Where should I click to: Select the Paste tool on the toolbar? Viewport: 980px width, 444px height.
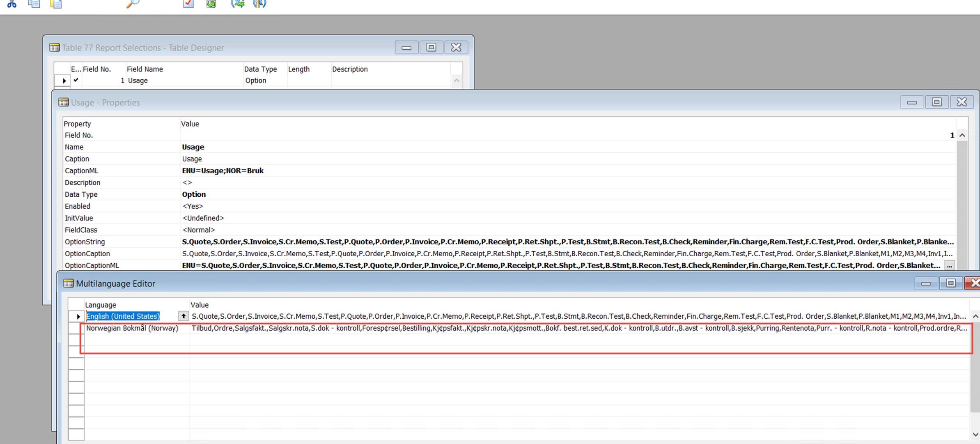55,4
